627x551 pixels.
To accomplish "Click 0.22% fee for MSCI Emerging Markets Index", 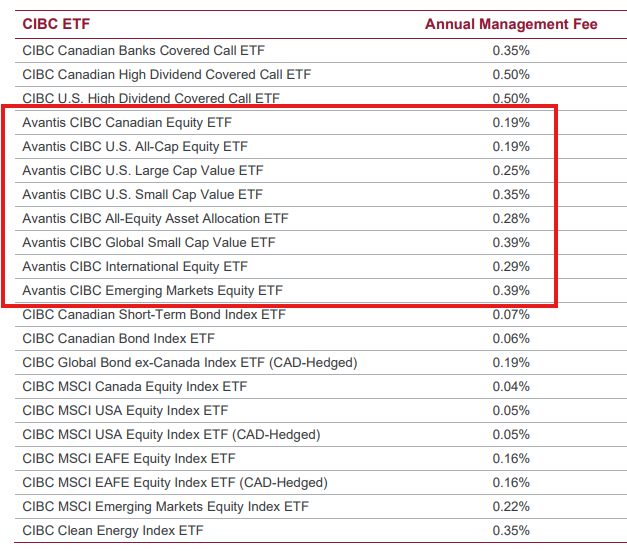I will click(511, 507).
